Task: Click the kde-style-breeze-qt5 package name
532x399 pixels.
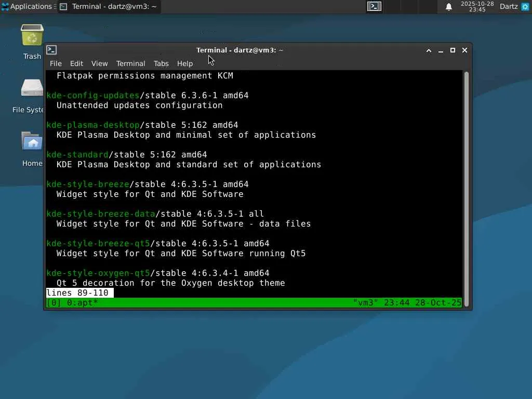Action: pos(98,243)
